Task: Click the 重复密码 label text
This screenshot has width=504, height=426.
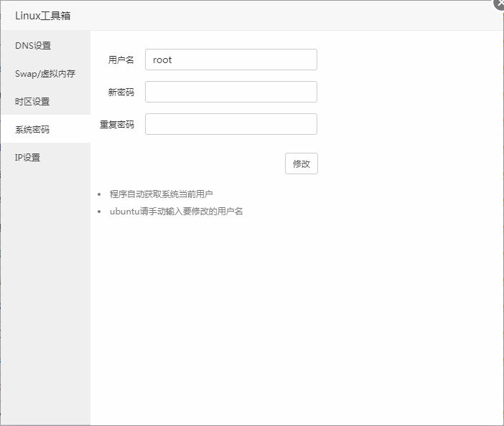Action: click(116, 125)
